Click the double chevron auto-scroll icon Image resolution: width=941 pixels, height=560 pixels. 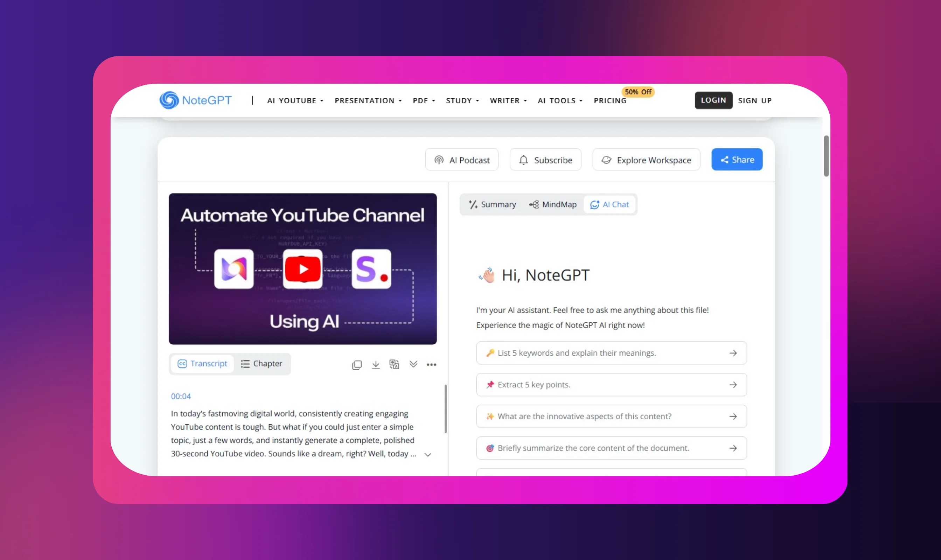(x=413, y=364)
